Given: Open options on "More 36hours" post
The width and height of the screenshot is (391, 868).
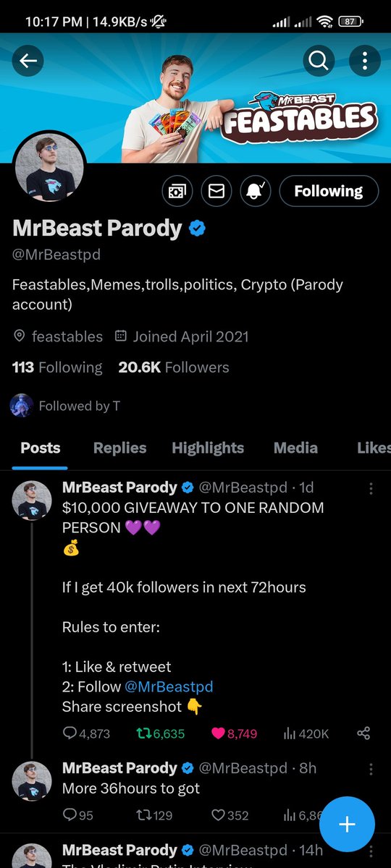Looking at the screenshot, I should click(371, 769).
